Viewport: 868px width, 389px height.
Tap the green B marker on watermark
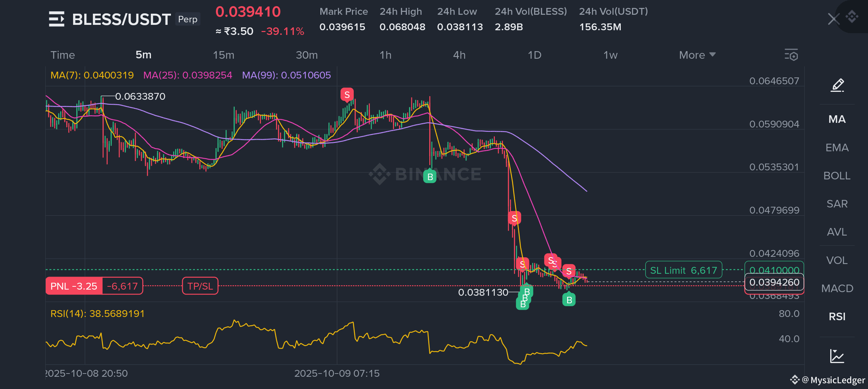(430, 176)
